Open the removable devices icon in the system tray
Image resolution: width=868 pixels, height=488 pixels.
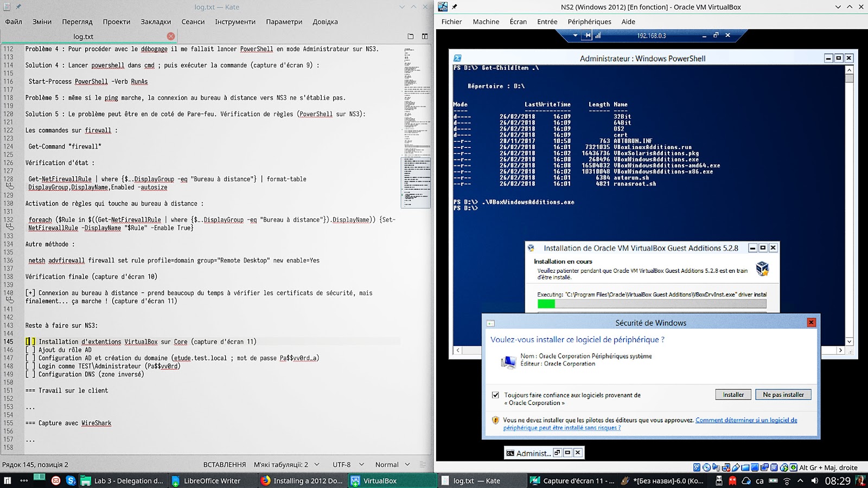coord(719,481)
